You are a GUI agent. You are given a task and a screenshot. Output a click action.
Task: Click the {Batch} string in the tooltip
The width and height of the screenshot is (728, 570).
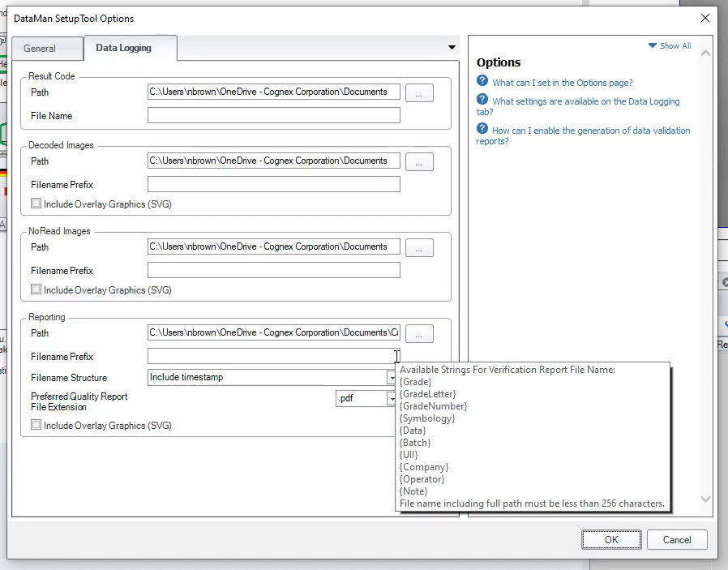tap(415, 443)
